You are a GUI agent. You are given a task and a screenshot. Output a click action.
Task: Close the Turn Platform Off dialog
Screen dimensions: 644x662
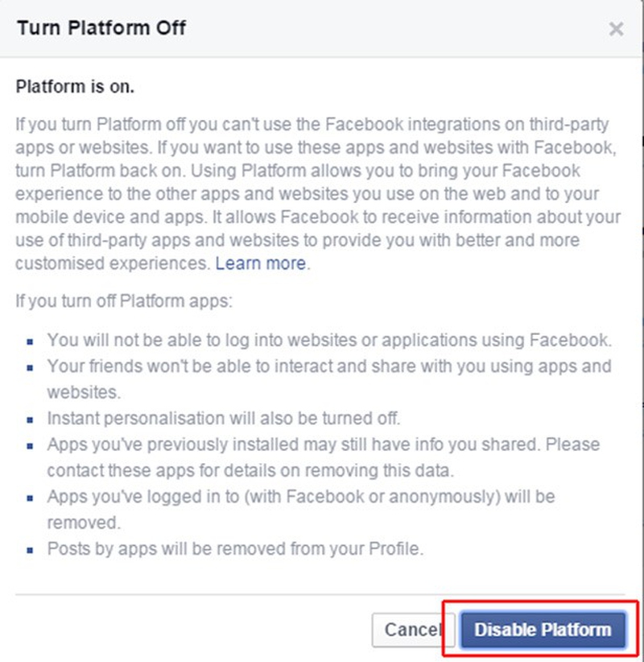pos(616,29)
